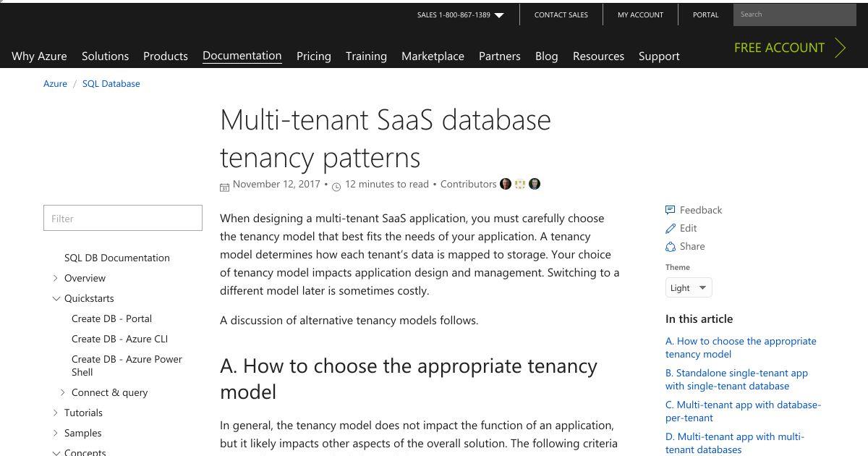Open Create DB - Azure Power Shell quickstart
This screenshot has width=868, height=456.
(127, 366)
